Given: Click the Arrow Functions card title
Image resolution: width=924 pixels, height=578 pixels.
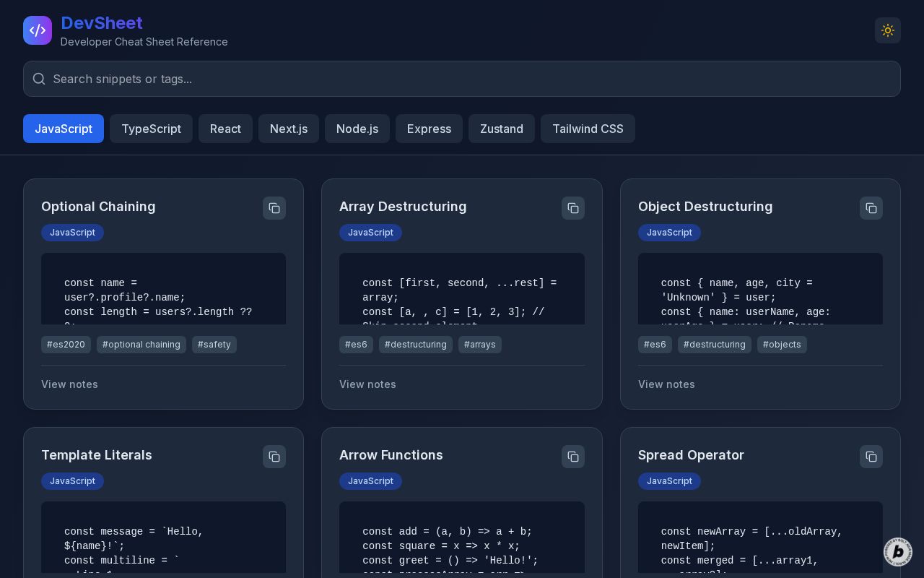Looking at the screenshot, I should coord(391,455).
